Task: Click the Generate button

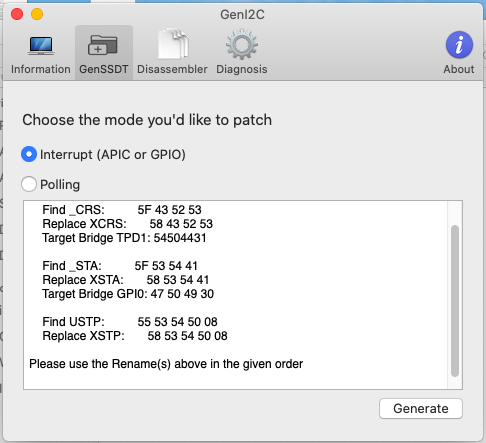Action: pyautogui.click(x=421, y=408)
